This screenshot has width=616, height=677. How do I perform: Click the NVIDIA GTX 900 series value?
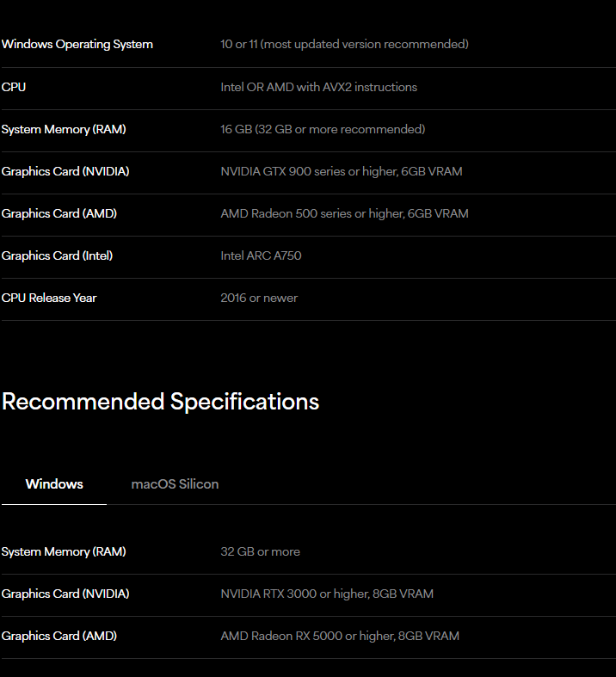pyautogui.click(x=342, y=171)
